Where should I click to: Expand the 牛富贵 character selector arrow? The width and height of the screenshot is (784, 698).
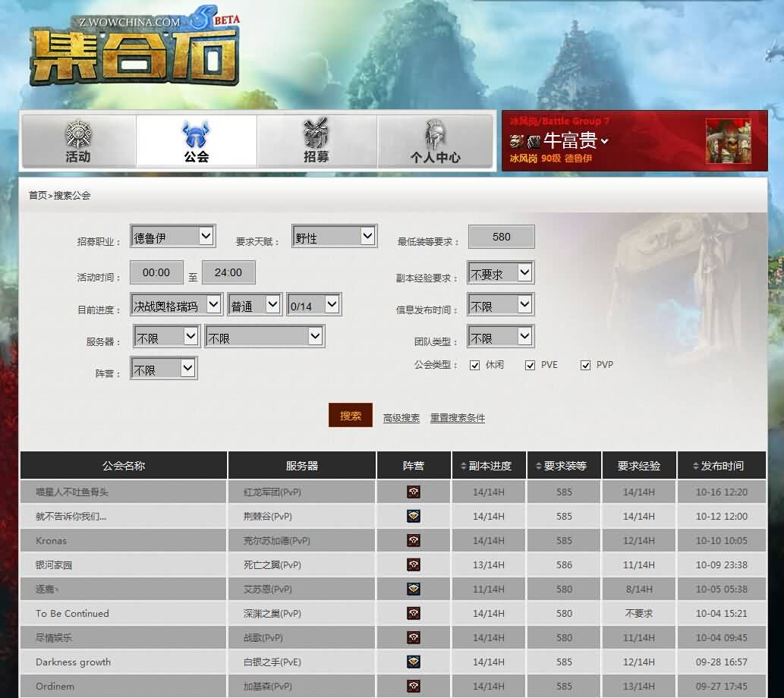coord(605,141)
